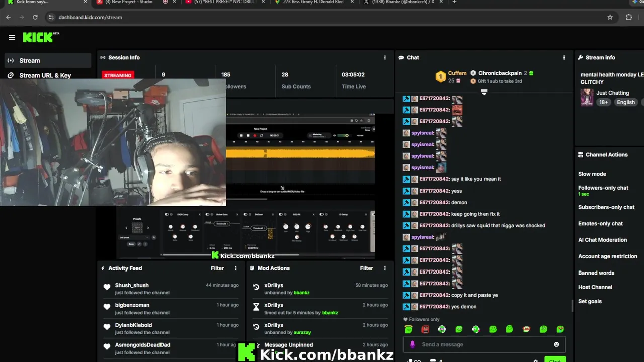Image resolution: width=644 pixels, height=362 pixels.
Task: Open Set goals action
Action: point(590,301)
